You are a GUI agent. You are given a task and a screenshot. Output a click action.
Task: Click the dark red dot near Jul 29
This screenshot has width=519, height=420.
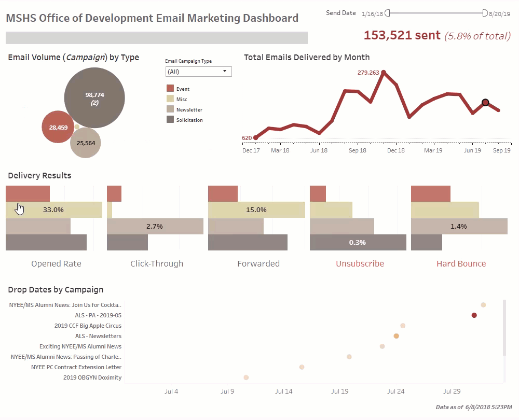click(473, 315)
